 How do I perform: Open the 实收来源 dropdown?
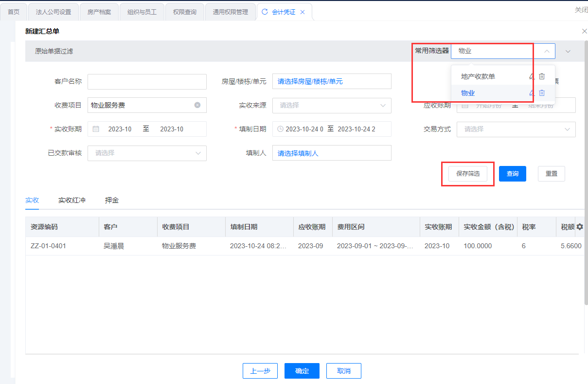[332, 105]
